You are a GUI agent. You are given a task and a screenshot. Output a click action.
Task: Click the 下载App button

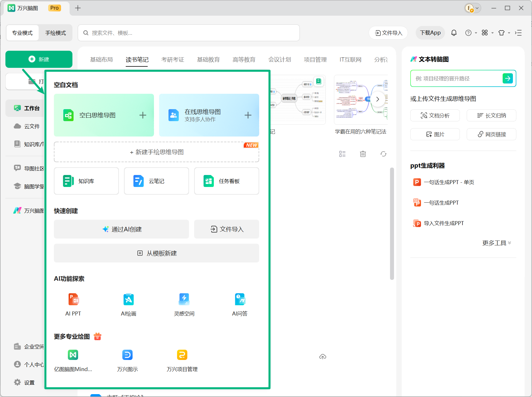coord(430,33)
